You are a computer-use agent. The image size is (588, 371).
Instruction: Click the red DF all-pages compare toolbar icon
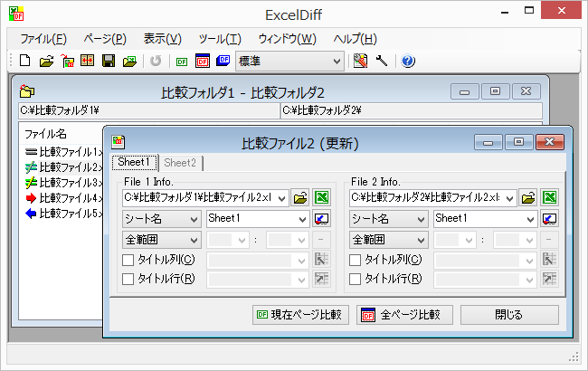pyautogui.click(x=203, y=61)
